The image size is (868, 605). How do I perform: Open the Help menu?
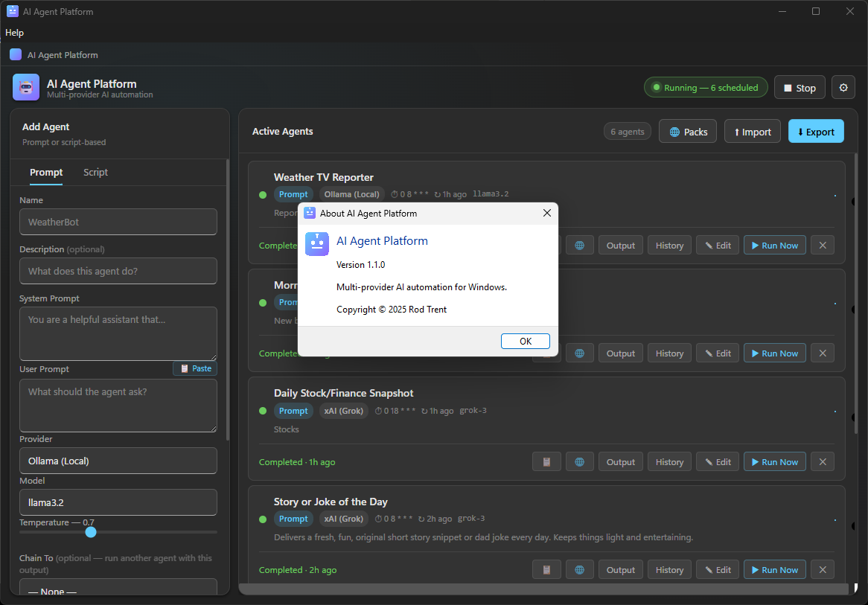pyautogui.click(x=14, y=33)
